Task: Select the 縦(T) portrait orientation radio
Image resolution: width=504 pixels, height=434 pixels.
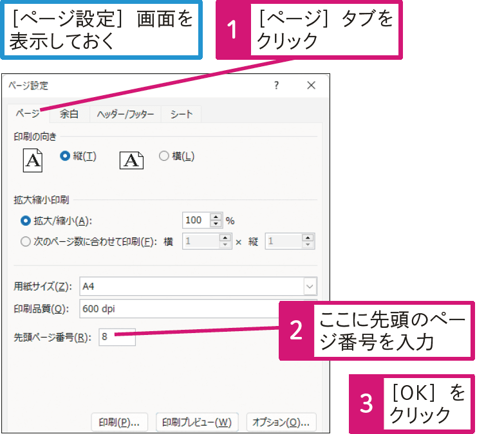Action: tap(65, 156)
